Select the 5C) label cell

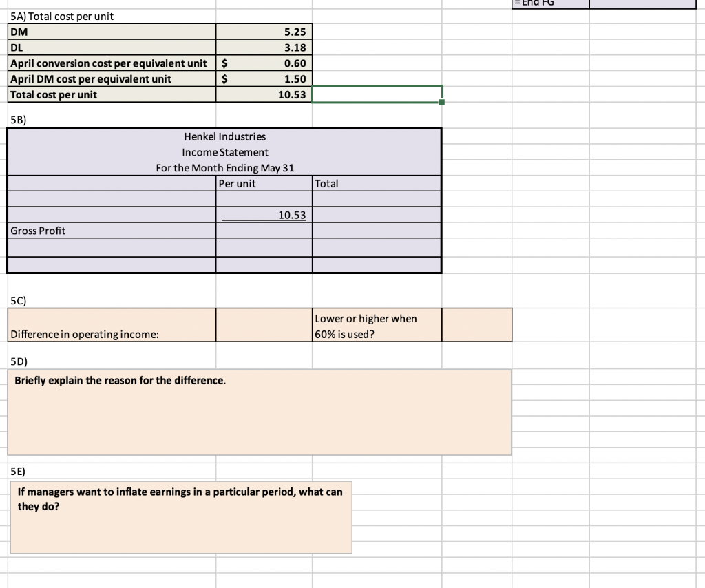[x=112, y=301]
